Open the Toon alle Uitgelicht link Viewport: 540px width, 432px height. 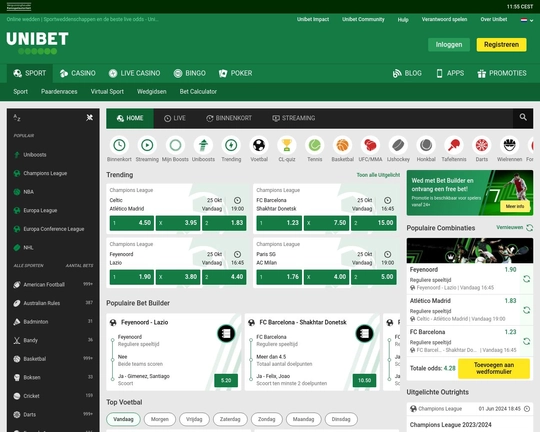[x=378, y=175]
